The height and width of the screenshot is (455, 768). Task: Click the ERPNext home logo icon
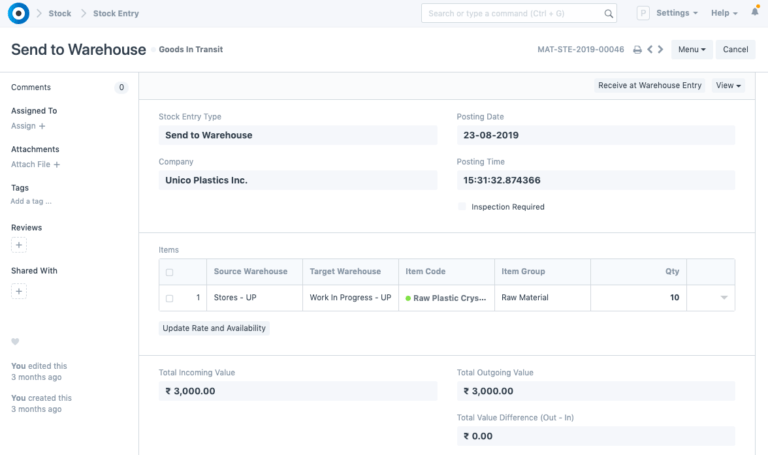click(x=18, y=14)
